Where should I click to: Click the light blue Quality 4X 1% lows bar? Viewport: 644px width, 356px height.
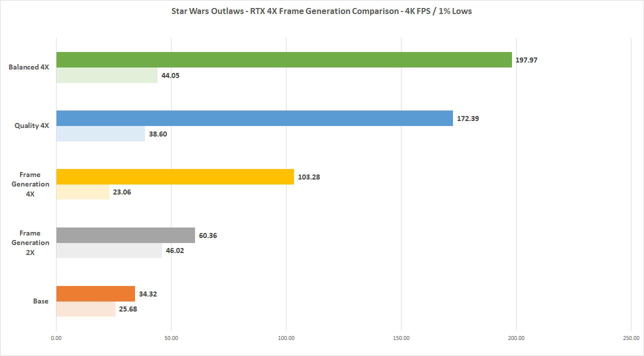[100, 134]
